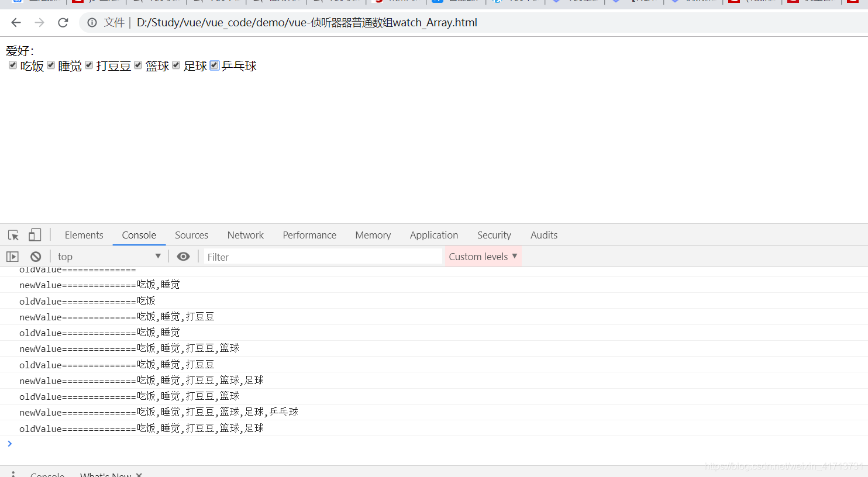Reload the page with refresh icon
This screenshot has height=477, width=868.
click(x=63, y=23)
